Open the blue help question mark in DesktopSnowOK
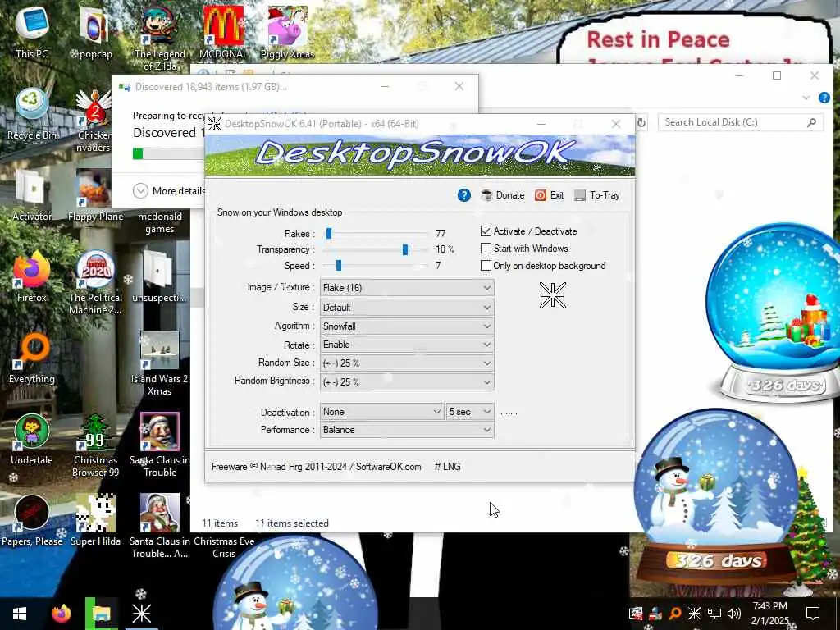Viewport: 840px width, 630px height. click(464, 195)
